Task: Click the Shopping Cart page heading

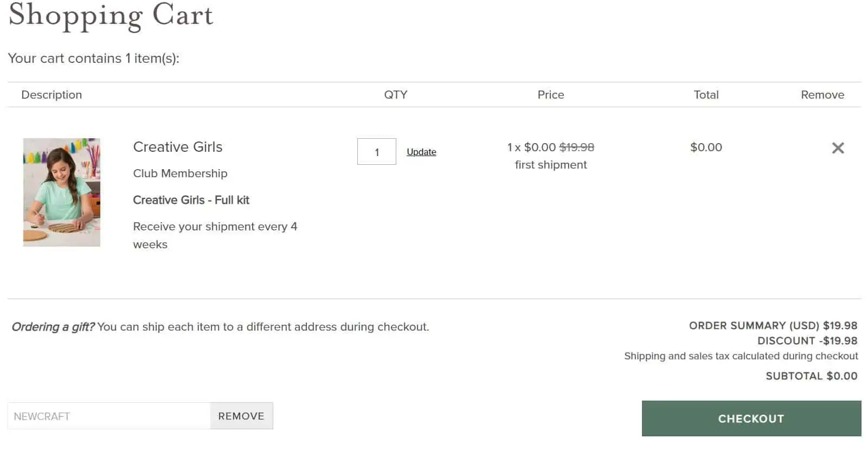Action: pos(111,15)
